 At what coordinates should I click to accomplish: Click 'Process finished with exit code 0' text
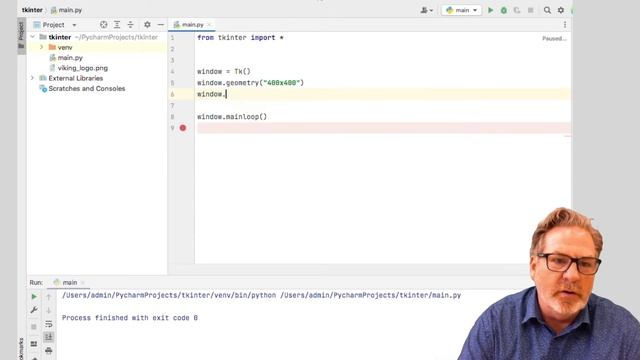click(130, 318)
